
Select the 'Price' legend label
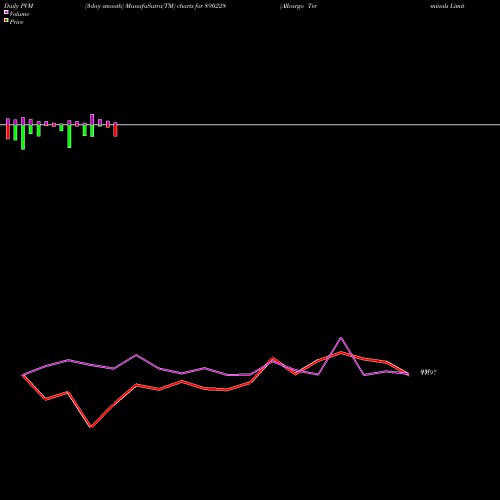click(x=16, y=22)
